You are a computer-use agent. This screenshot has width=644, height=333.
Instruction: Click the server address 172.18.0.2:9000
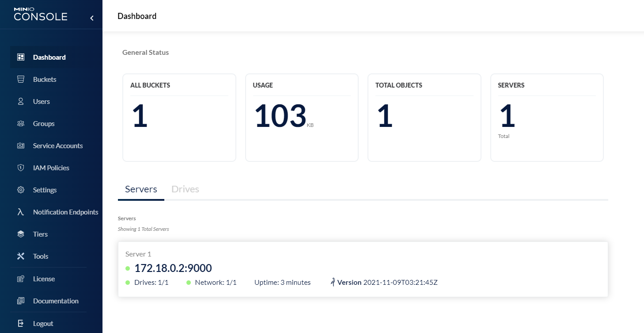coord(173,268)
